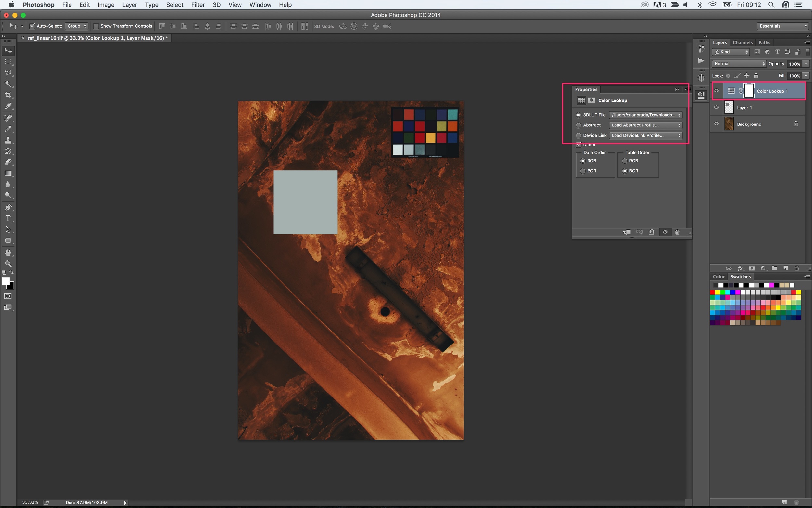
Task: Select the Eyedropper tool
Action: [x=8, y=106]
